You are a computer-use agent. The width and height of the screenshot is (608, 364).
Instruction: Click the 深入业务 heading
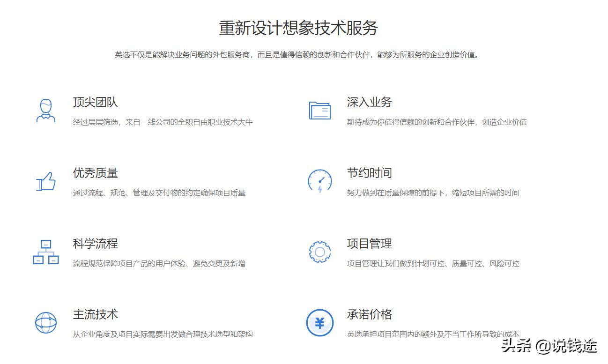(x=370, y=102)
